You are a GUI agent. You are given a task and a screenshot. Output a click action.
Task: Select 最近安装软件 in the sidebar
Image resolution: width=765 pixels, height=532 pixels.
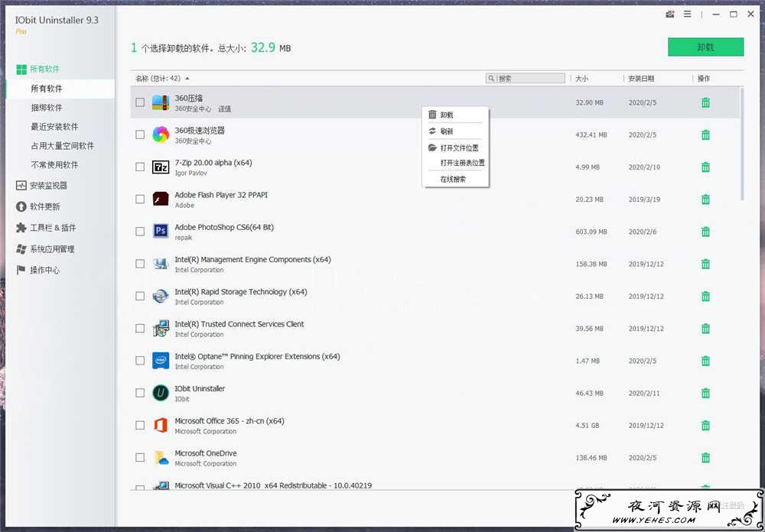(x=54, y=127)
